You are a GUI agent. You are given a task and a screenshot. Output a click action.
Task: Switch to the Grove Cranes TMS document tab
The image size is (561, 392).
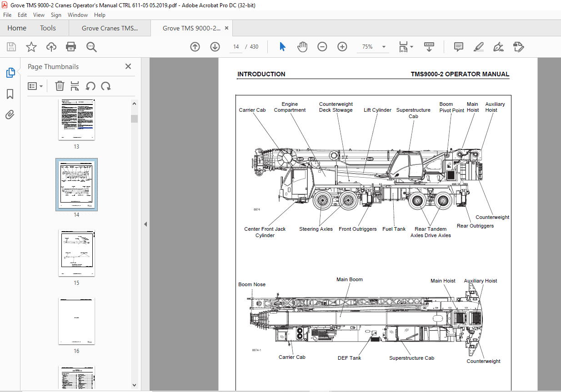coord(110,28)
